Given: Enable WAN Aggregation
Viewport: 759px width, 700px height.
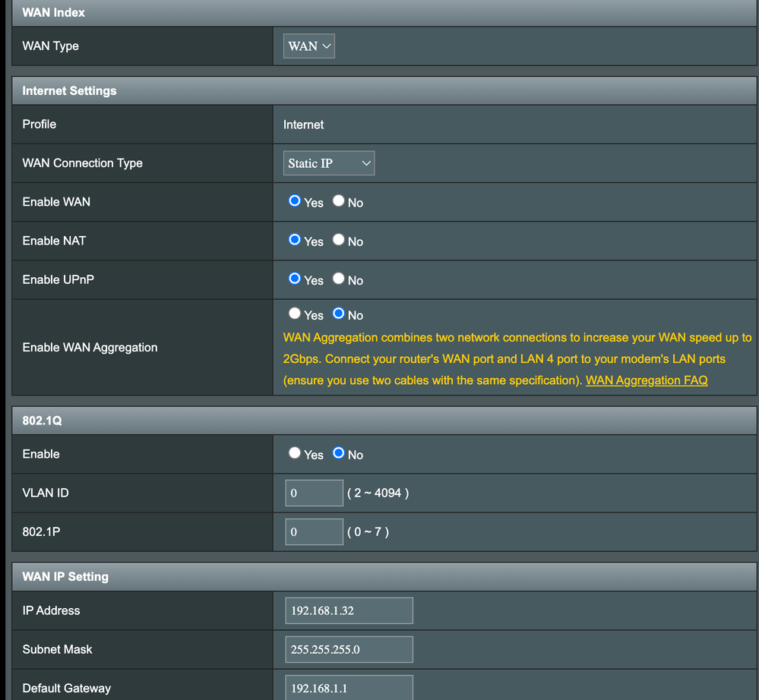Looking at the screenshot, I should click(x=294, y=313).
